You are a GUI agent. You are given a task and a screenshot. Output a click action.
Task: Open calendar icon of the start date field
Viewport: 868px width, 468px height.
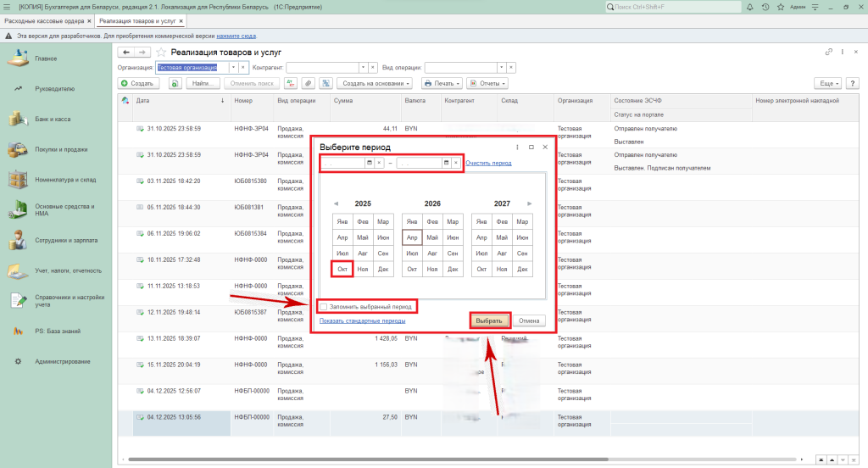point(369,163)
